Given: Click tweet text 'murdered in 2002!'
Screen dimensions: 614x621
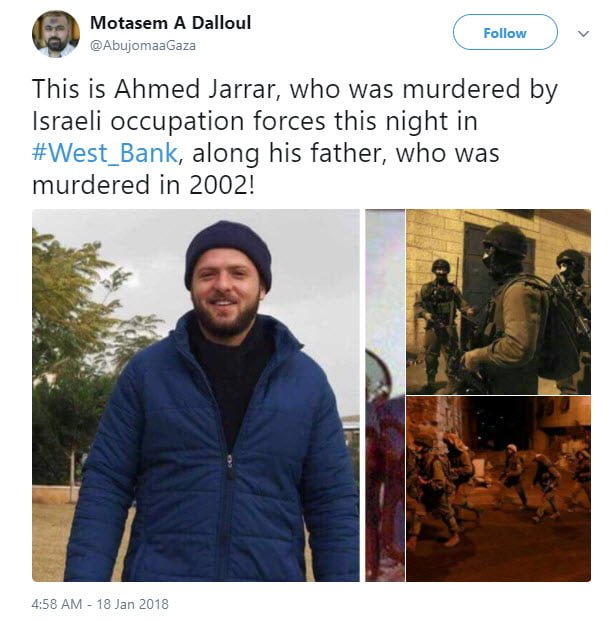Looking at the screenshot, I should (143, 185).
